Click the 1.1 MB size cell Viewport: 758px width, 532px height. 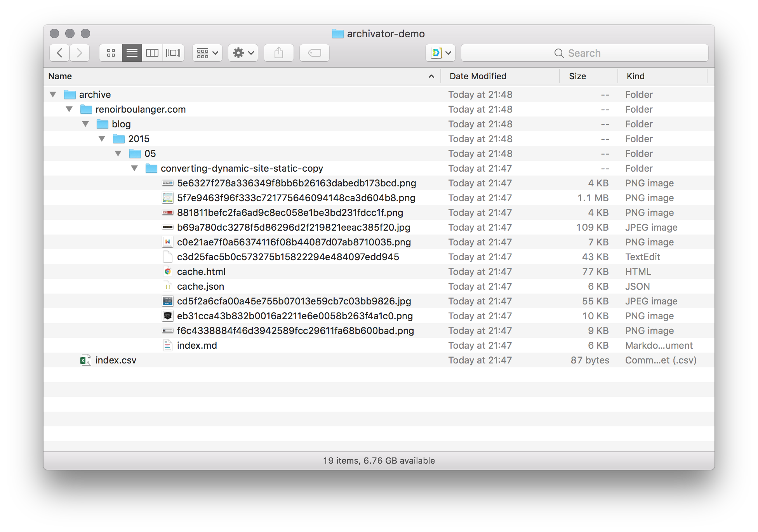[x=593, y=198]
